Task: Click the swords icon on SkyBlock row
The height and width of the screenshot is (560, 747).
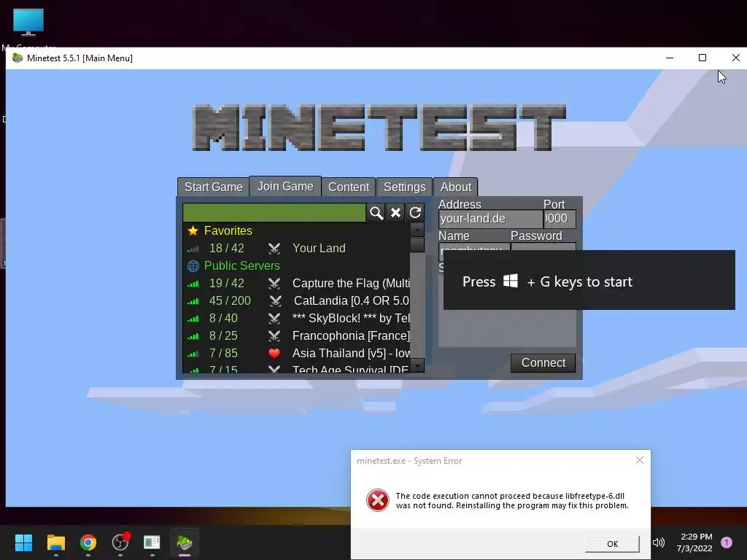Action: coord(274,318)
